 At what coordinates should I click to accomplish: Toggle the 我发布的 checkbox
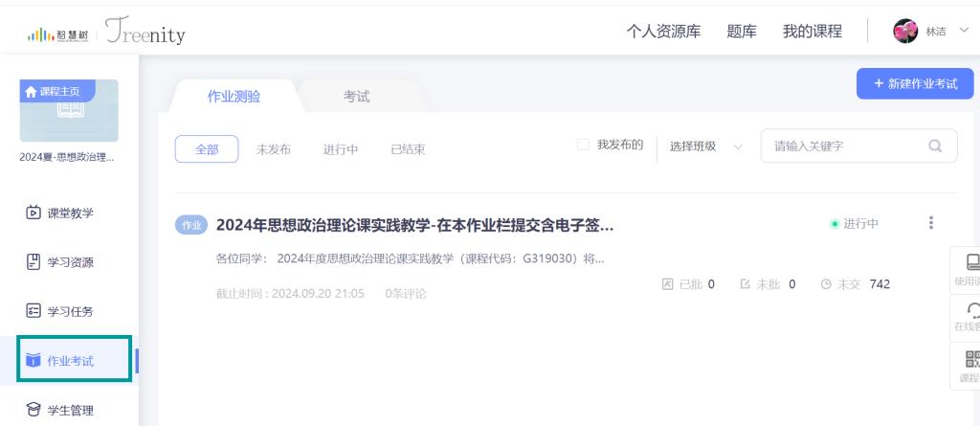pyautogui.click(x=583, y=146)
